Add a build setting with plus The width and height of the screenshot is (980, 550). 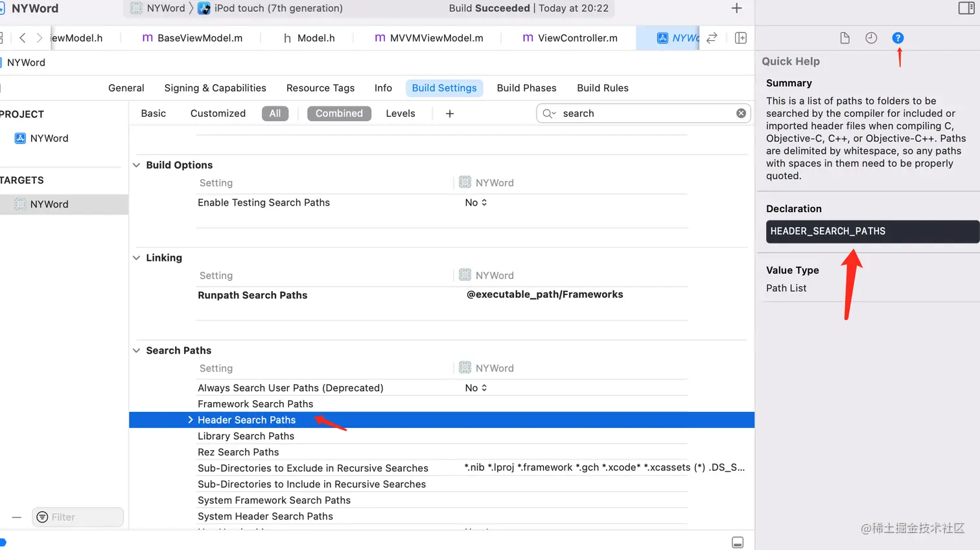pyautogui.click(x=450, y=114)
